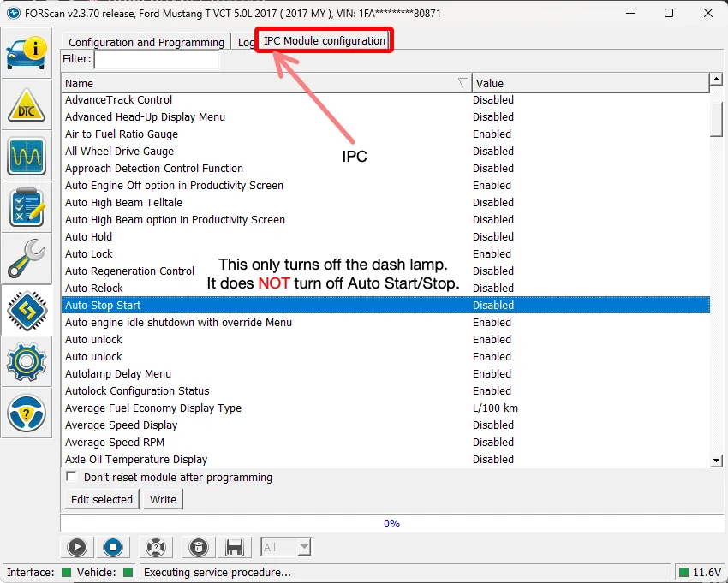728x583 pixels.
Task: Click the floppy disk save icon
Action: pos(235,547)
